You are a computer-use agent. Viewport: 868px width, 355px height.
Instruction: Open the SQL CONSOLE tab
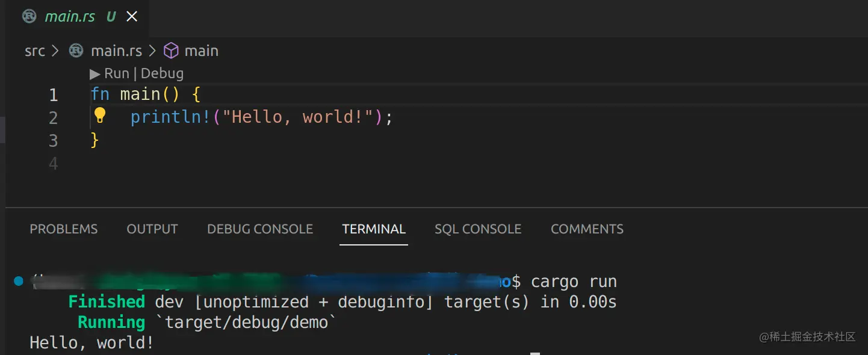[478, 229]
